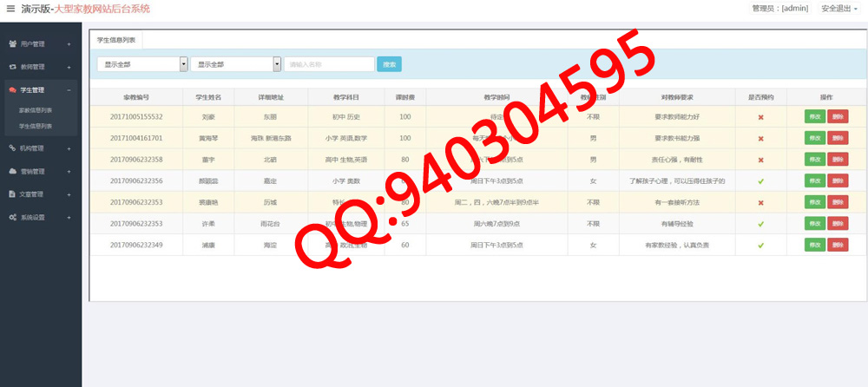Open the first 显示全部 filter dropdown
This screenshot has width=868, height=387.
point(142,64)
